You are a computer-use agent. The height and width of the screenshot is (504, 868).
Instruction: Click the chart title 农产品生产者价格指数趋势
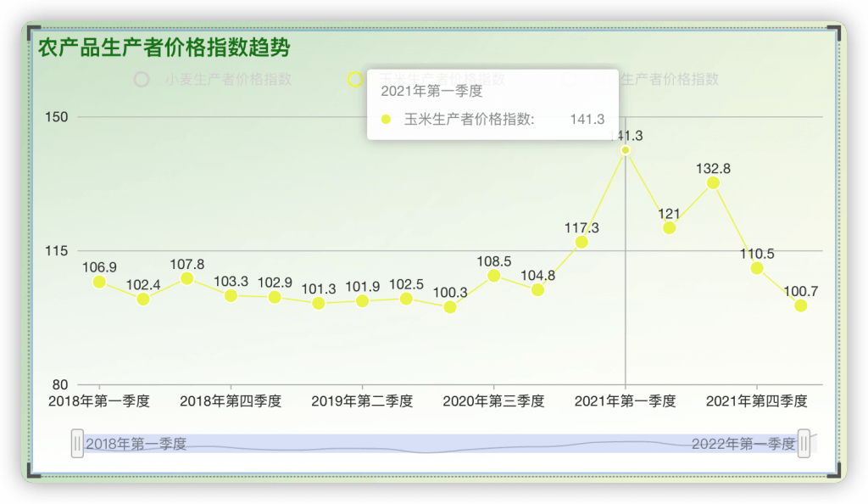164,48
